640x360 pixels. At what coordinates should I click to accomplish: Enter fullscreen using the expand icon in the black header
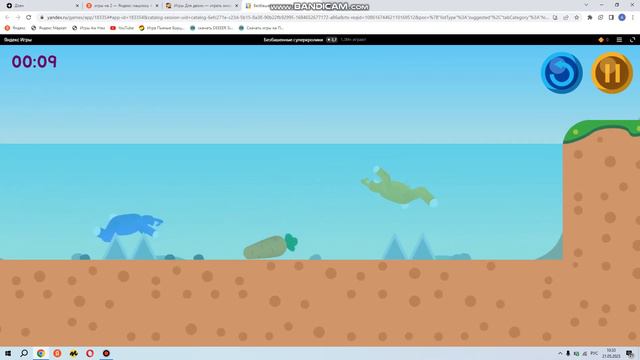pyautogui.click(x=632, y=40)
